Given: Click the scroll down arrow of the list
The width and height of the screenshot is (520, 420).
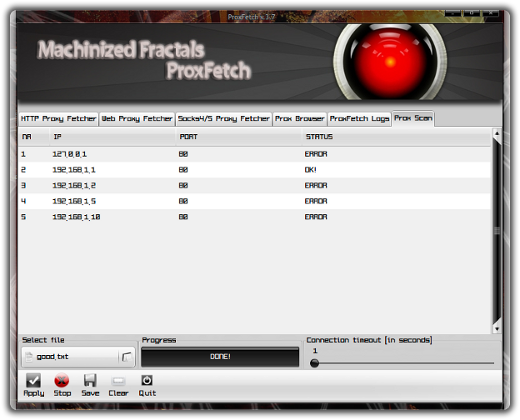Looking at the screenshot, I should [x=497, y=329].
